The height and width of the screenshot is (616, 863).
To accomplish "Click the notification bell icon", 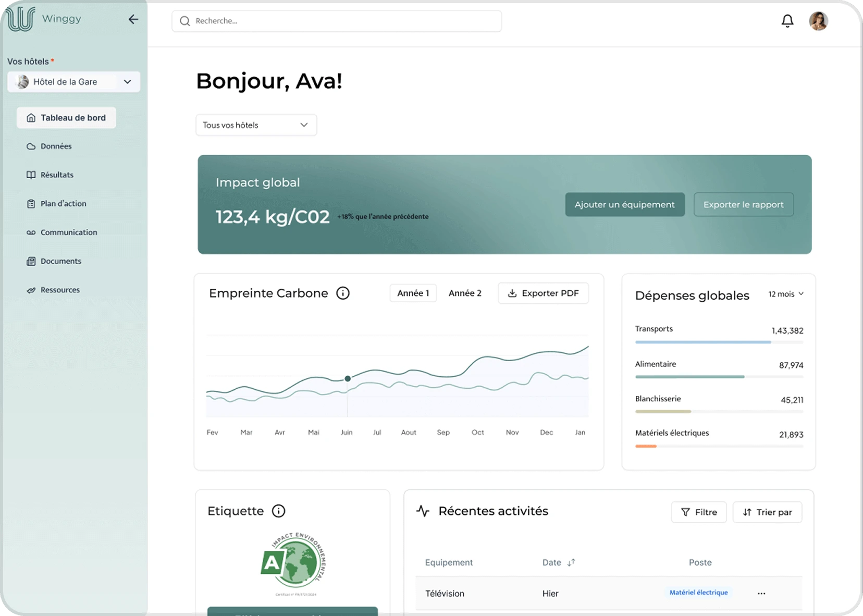I will (787, 21).
